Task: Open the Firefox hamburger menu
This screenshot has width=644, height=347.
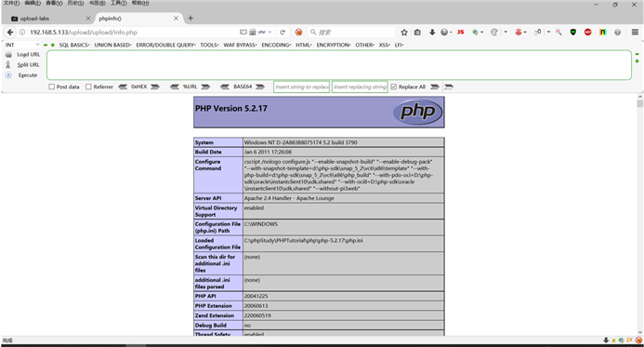Action: [x=635, y=32]
